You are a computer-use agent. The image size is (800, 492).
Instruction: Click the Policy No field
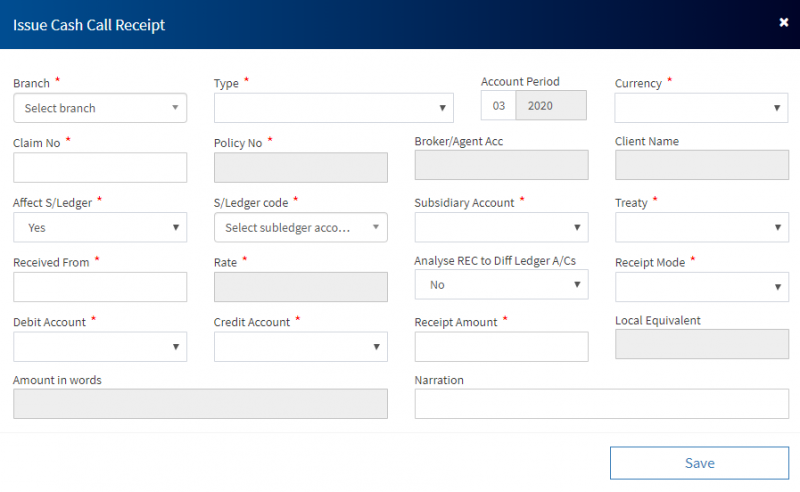tap(301, 168)
